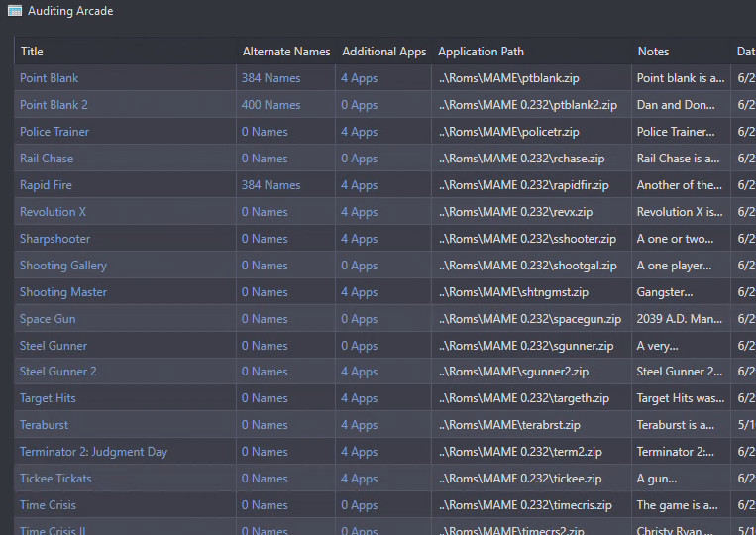Click the '2039 A.D. Man...' note

(x=679, y=319)
